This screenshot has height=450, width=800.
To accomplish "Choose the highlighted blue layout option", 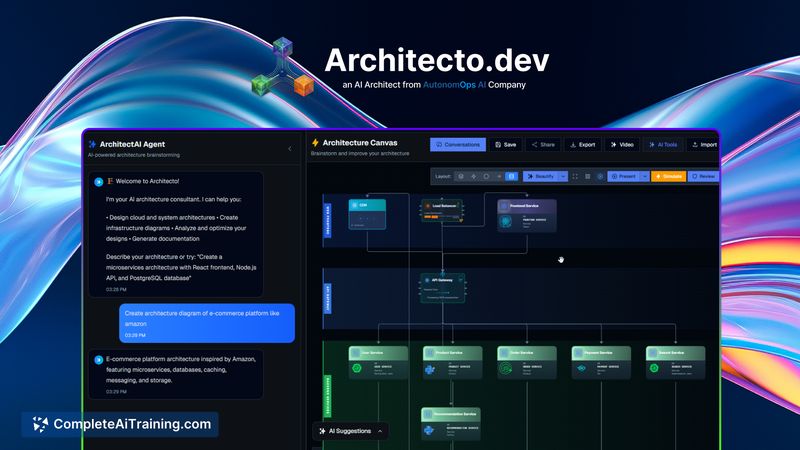I will (x=512, y=176).
